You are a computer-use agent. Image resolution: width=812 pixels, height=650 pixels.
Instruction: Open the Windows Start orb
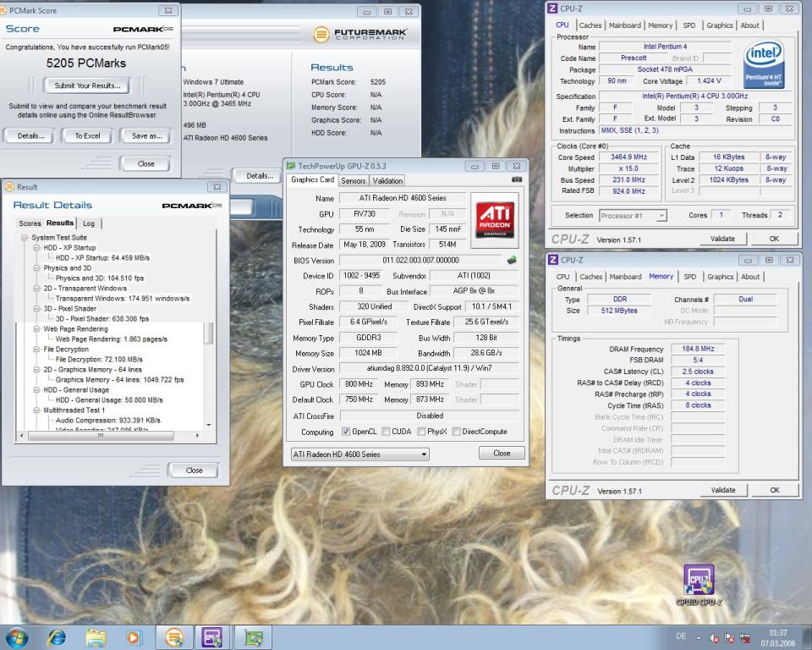[x=16, y=637]
